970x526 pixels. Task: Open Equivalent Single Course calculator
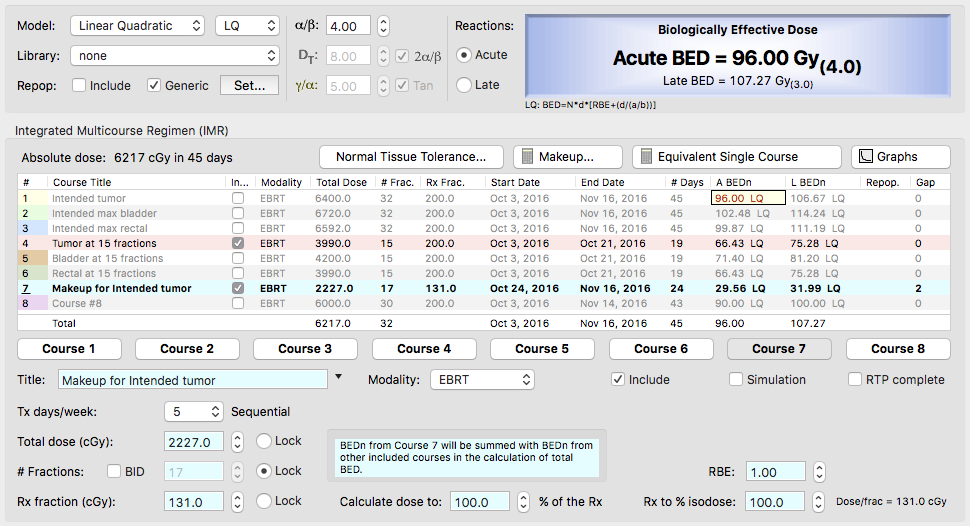coord(736,157)
